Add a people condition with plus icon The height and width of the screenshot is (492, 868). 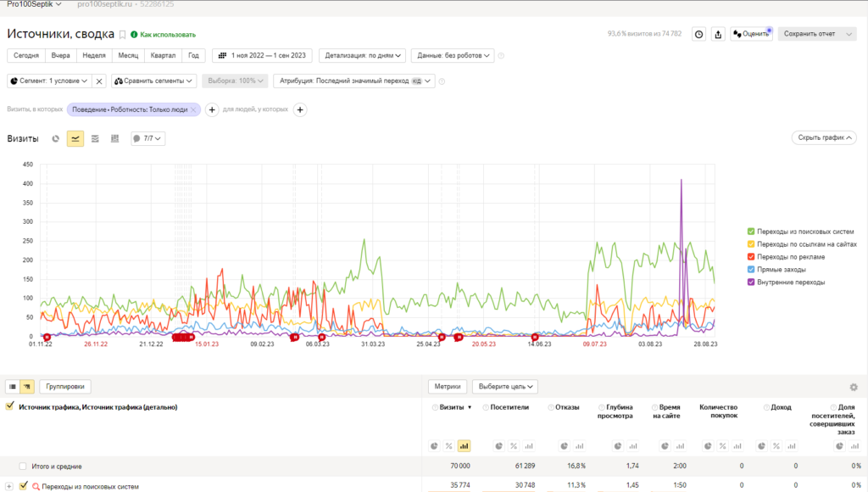click(300, 109)
